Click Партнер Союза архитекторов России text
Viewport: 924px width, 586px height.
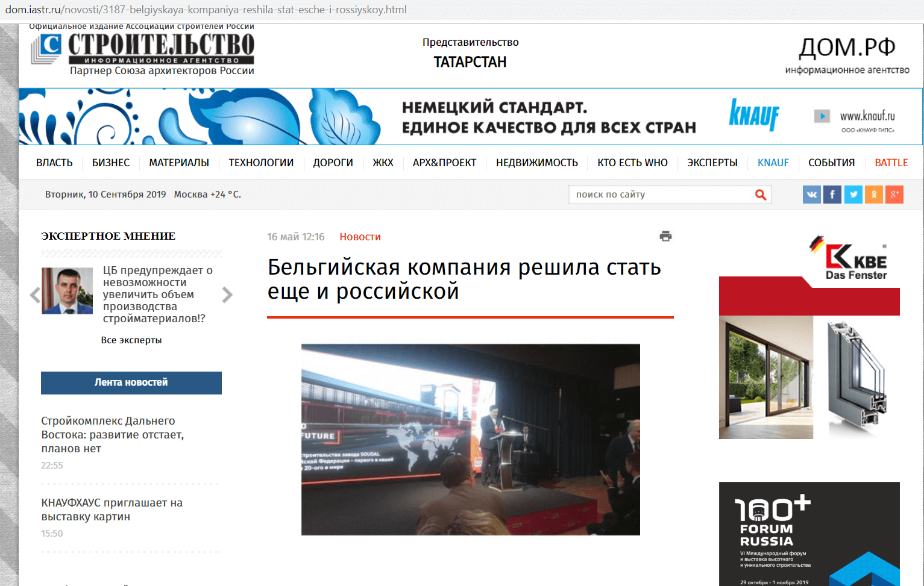coord(162,70)
